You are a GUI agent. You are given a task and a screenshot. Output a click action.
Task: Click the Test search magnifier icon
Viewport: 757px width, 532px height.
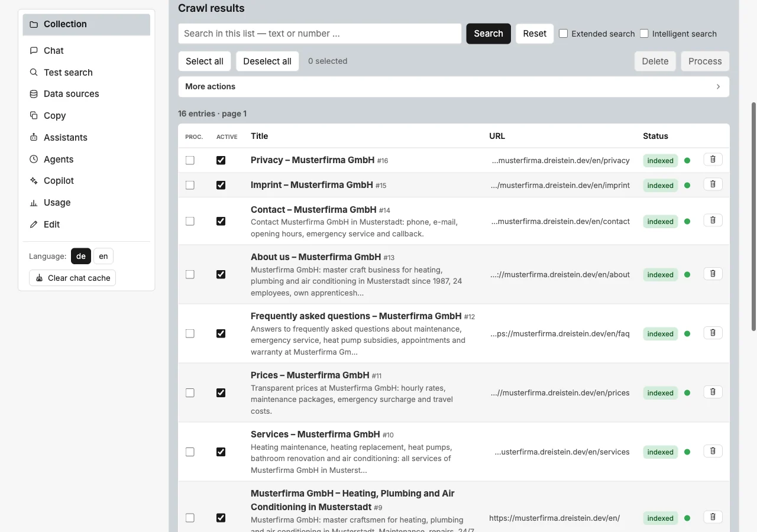34,73
